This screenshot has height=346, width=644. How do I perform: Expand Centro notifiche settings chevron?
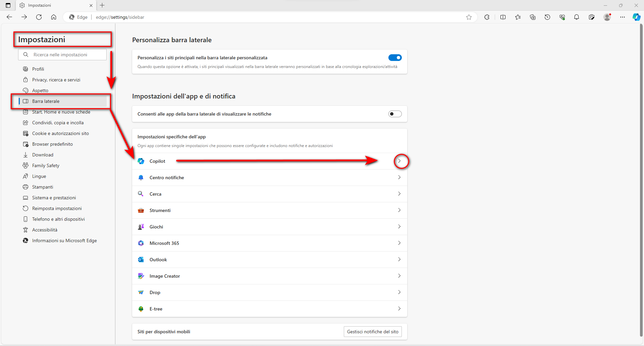coord(399,178)
